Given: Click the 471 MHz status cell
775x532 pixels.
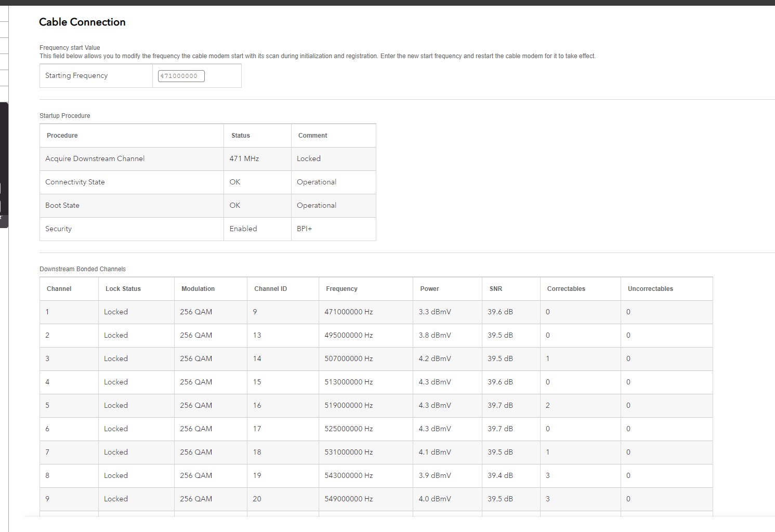Looking at the screenshot, I should click(244, 158).
